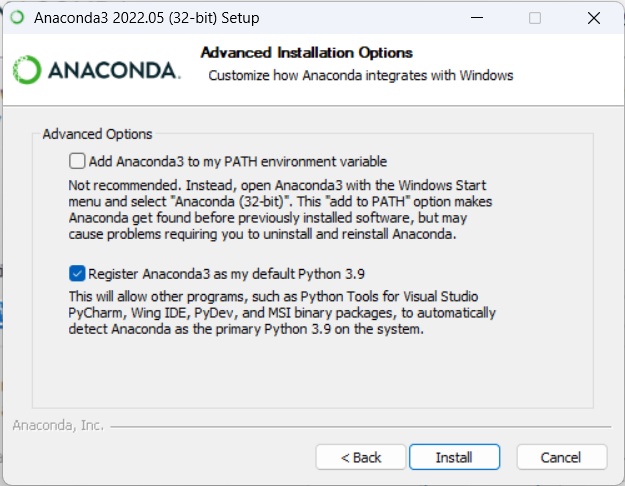The width and height of the screenshot is (625, 486).
Task: Click the 'Advanced Installation Options' heading
Action: click(x=307, y=53)
